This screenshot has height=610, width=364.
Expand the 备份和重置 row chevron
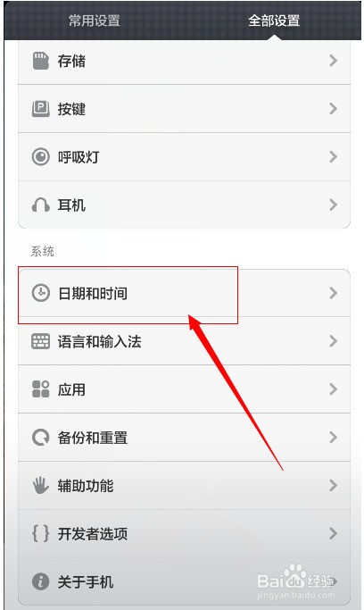click(x=333, y=438)
